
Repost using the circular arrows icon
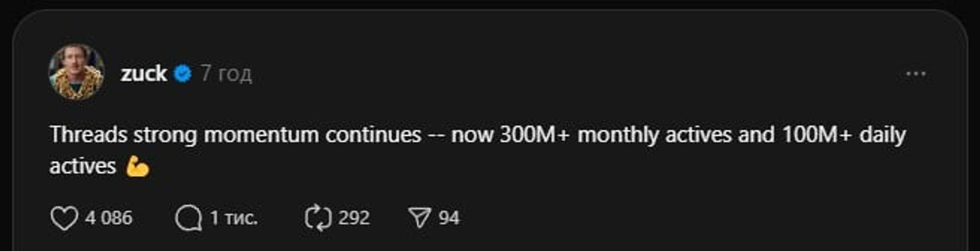tap(318, 218)
